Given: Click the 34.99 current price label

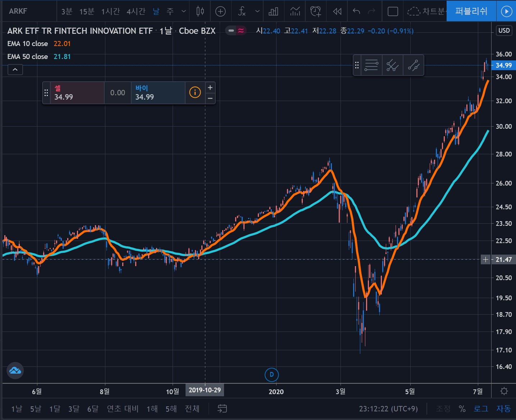Looking at the screenshot, I should coord(503,65).
